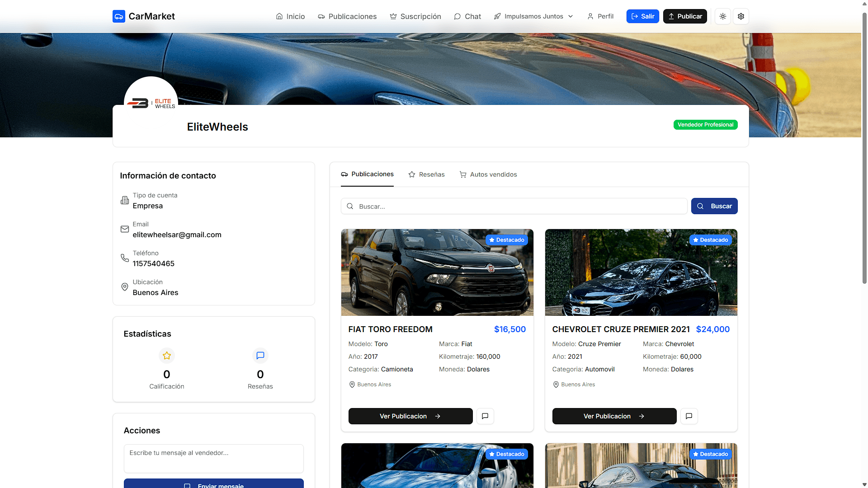Click Destacado star badge on Fiat Toro
The height and width of the screenshot is (488, 868).
pyautogui.click(x=507, y=240)
